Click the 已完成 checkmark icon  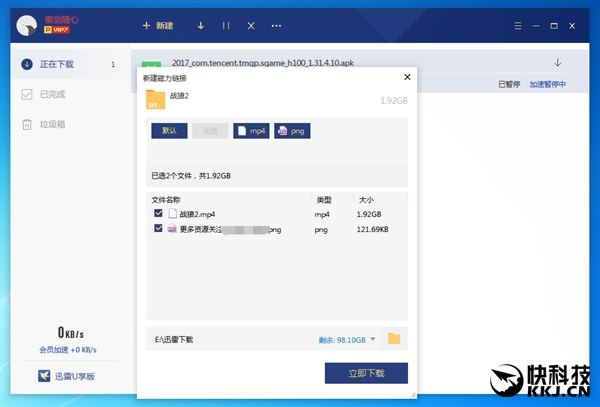tap(27, 94)
